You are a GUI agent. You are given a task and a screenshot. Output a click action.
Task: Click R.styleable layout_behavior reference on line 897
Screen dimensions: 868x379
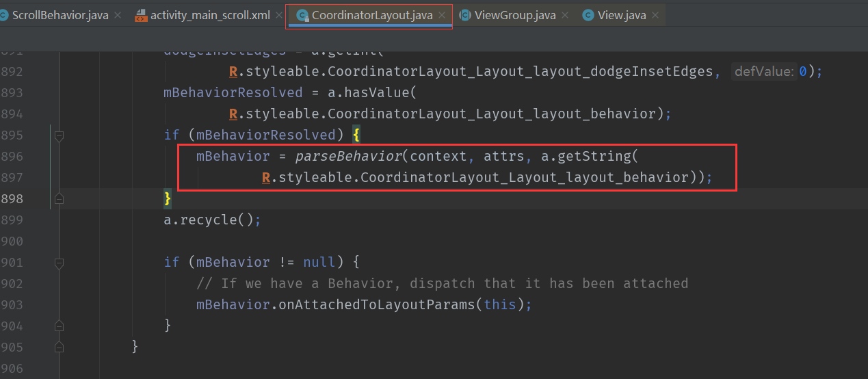click(487, 178)
